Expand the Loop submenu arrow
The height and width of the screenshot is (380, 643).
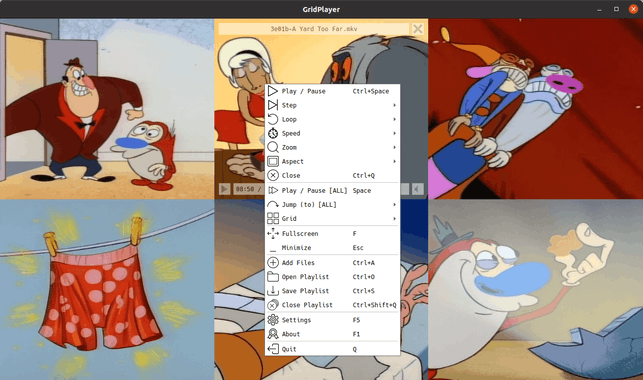click(394, 119)
